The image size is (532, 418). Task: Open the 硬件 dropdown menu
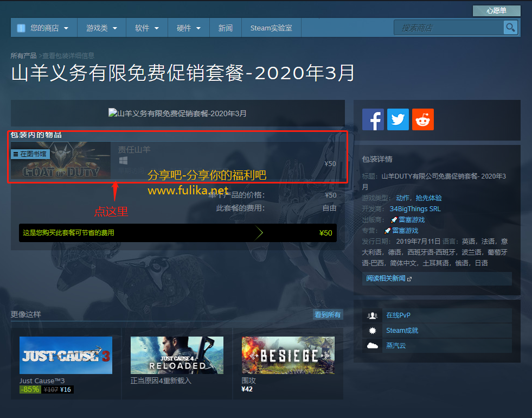click(189, 28)
